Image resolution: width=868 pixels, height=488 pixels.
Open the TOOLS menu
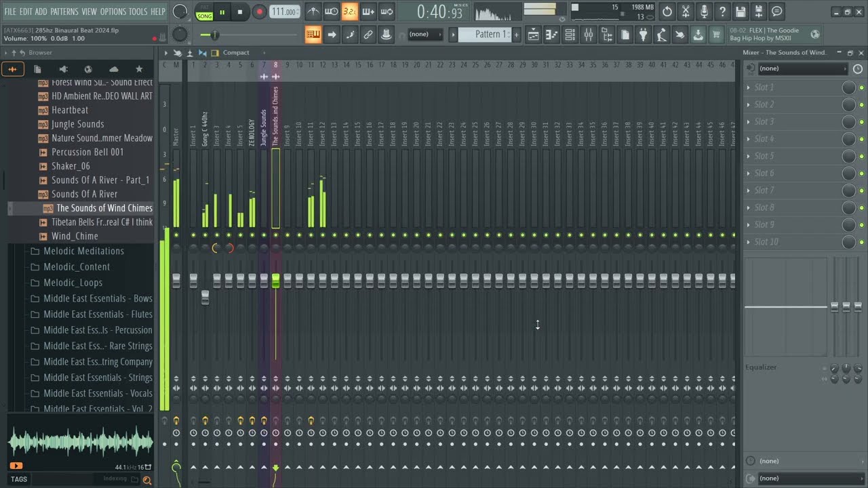[138, 12]
